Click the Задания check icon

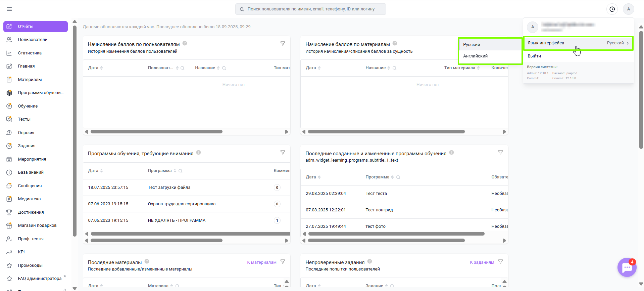9,146
